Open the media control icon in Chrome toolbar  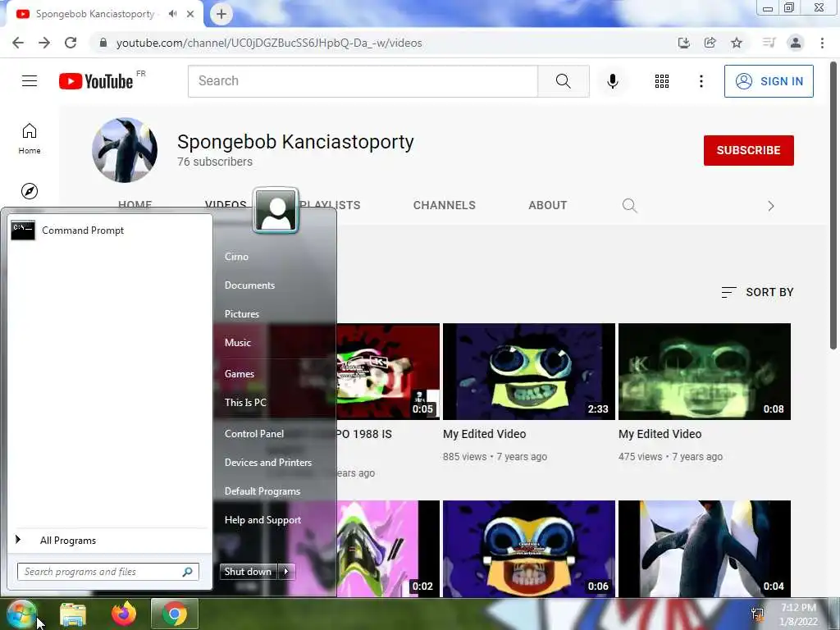click(x=769, y=43)
